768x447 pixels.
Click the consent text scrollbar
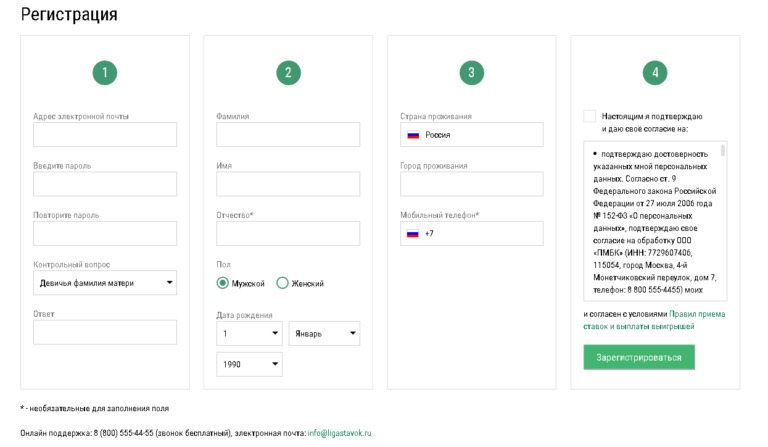pyautogui.click(x=722, y=150)
